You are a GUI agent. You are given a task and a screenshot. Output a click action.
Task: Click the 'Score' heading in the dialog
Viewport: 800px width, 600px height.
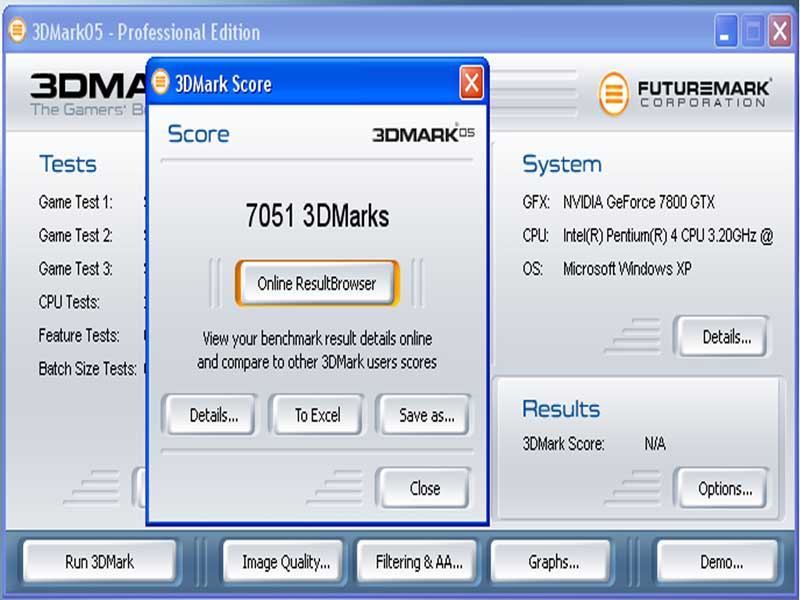pos(198,134)
